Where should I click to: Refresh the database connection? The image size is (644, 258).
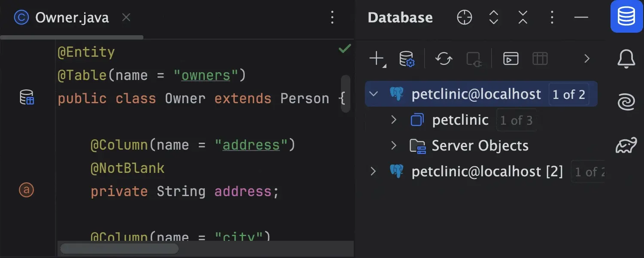coord(443,59)
